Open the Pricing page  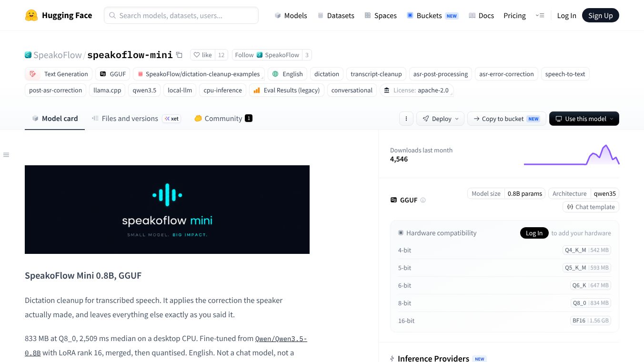click(x=514, y=15)
